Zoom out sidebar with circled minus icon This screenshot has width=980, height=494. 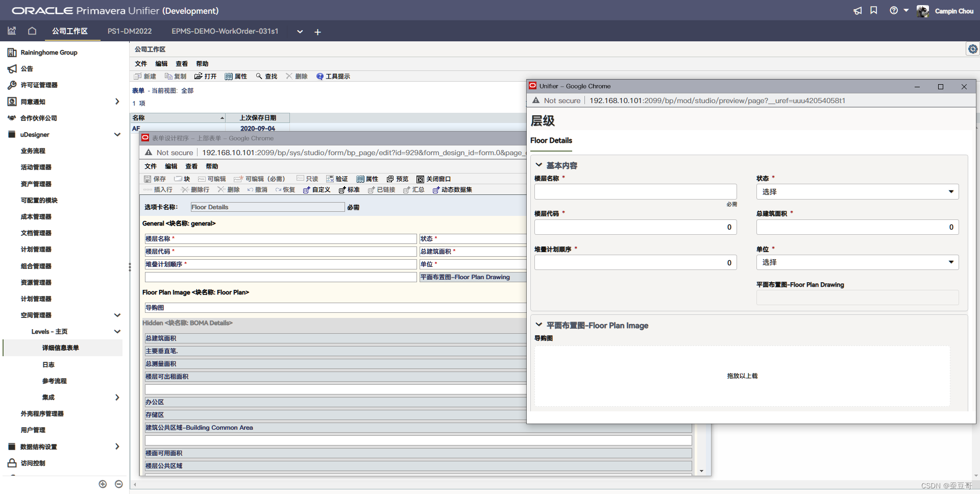[x=119, y=484]
